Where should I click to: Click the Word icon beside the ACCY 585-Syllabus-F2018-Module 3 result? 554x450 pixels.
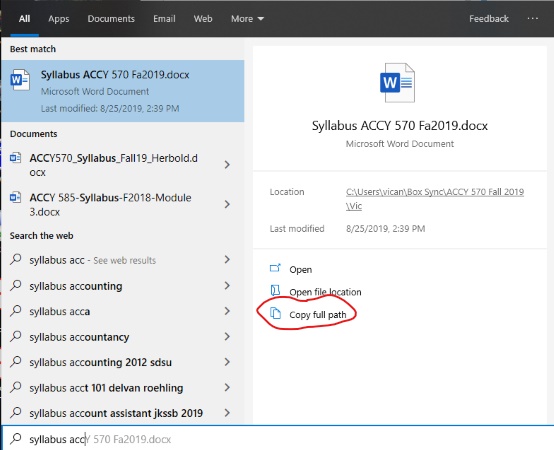coord(16,197)
